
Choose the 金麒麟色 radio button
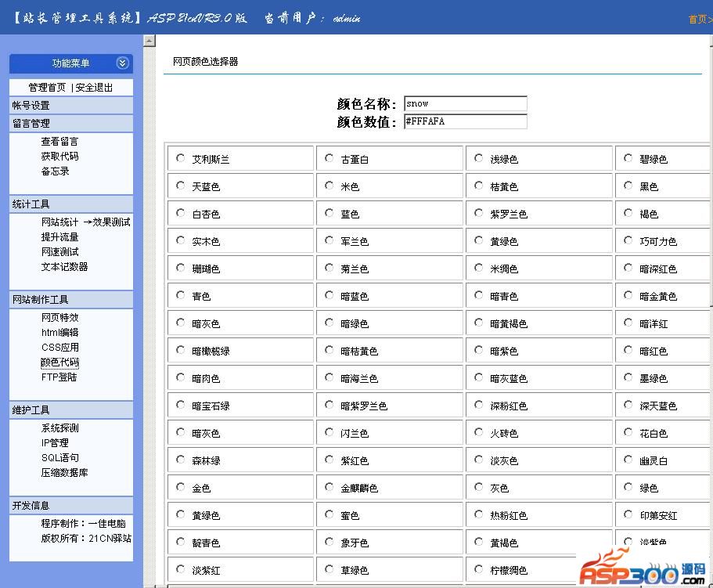click(329, 487)
